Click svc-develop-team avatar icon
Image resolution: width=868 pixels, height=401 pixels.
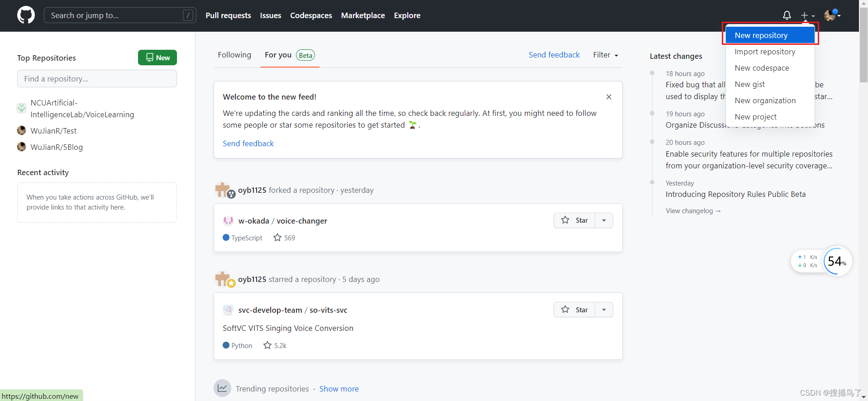pos(228,310)
